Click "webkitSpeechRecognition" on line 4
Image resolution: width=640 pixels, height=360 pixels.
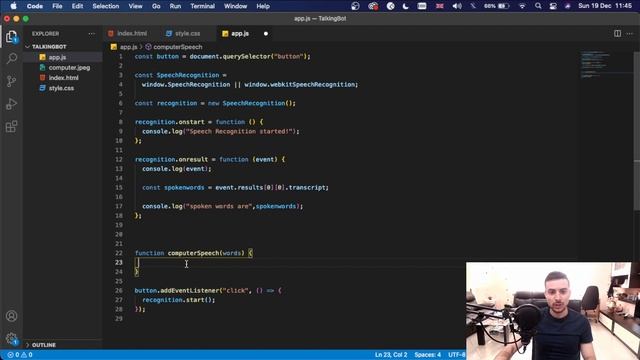pos(312,84)
